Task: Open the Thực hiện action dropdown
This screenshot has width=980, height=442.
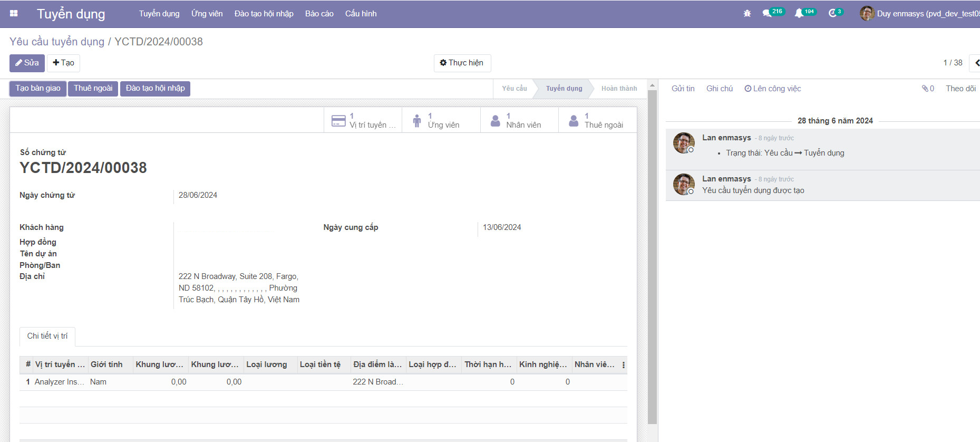Action: tap(462, 63)
